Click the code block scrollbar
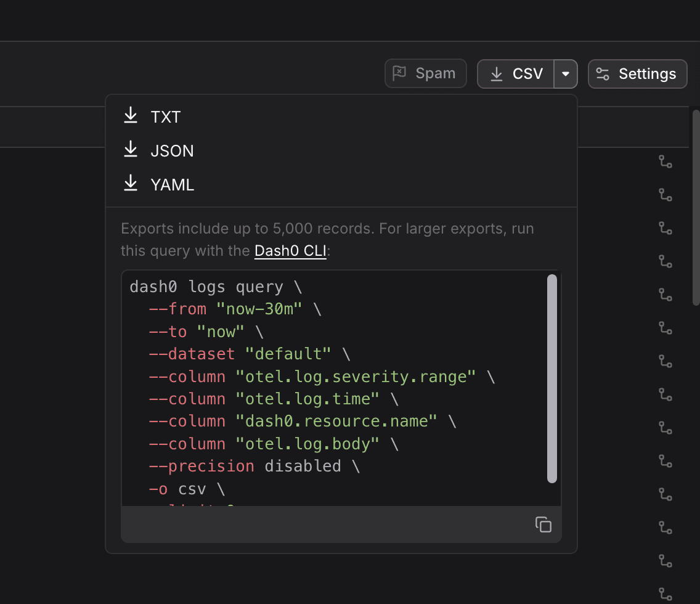 552,378
